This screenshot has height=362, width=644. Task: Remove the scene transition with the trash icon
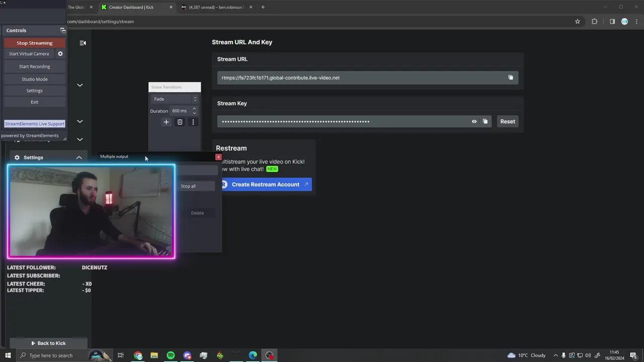[x=180, y=122]
